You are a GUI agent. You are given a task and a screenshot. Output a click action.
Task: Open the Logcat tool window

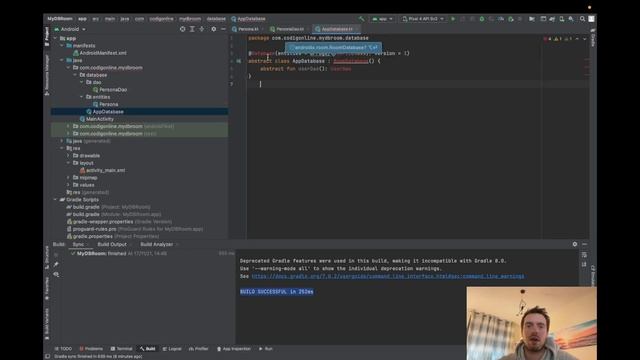pos(172,349)
